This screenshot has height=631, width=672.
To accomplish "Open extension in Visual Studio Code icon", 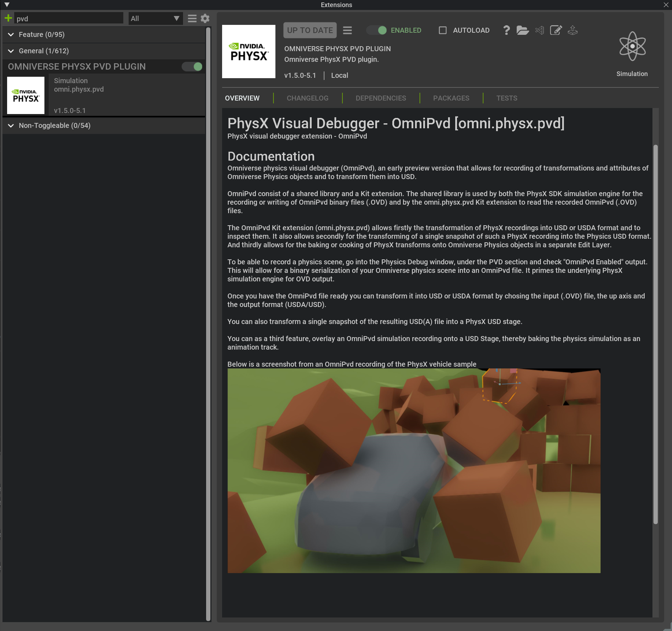I will click(539, 30).
